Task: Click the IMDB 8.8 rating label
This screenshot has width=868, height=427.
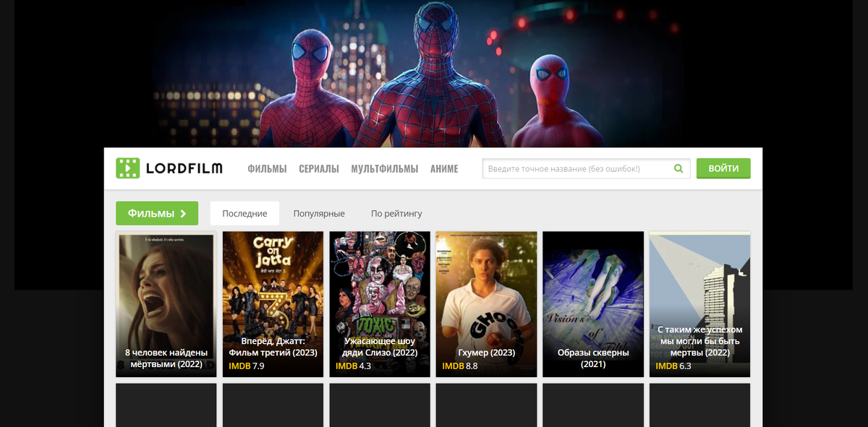Action: 460,366
